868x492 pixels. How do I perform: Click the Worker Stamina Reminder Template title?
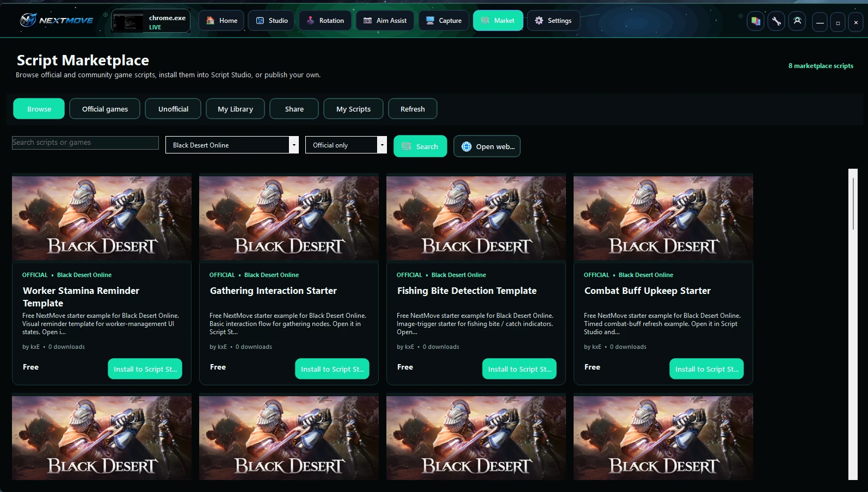(81, 297)
